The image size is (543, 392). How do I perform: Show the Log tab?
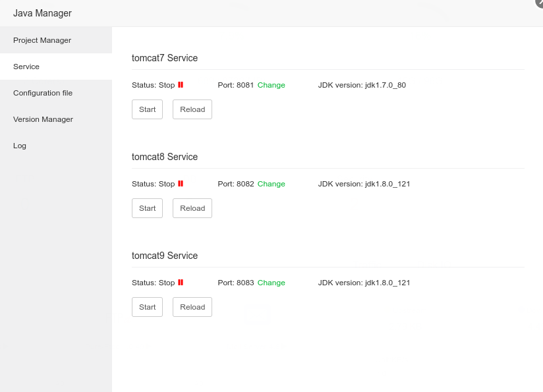[x=20, y=146]
